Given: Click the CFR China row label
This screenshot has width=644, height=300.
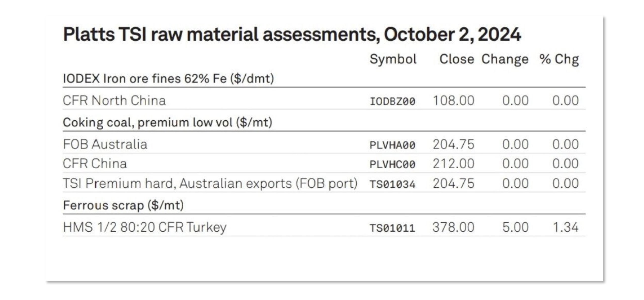Looking at the screenshot, I should pos(95,164).
